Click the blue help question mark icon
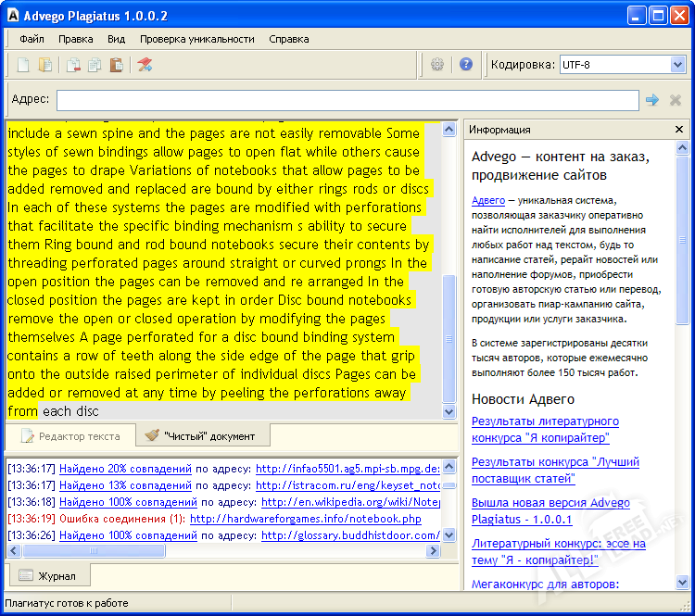695x616 pixels. (466, 65)
